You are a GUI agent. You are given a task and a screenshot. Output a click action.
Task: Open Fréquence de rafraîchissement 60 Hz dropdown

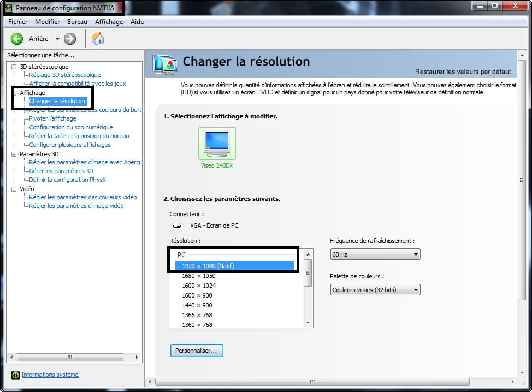click(x=375, y=254)
